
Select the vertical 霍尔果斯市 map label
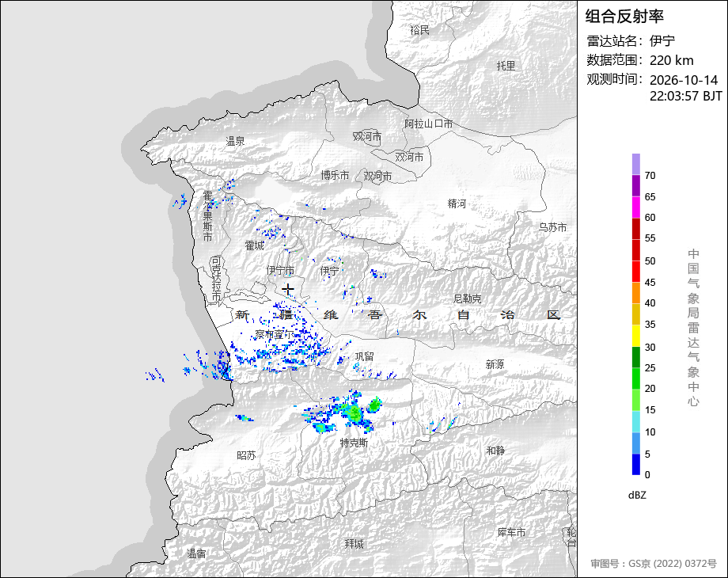(x=207, y=216)
